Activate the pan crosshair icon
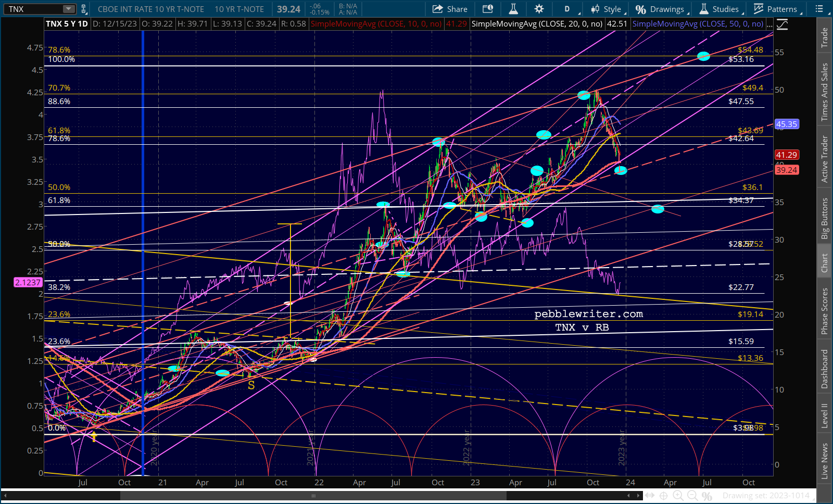 coord(664,496)
